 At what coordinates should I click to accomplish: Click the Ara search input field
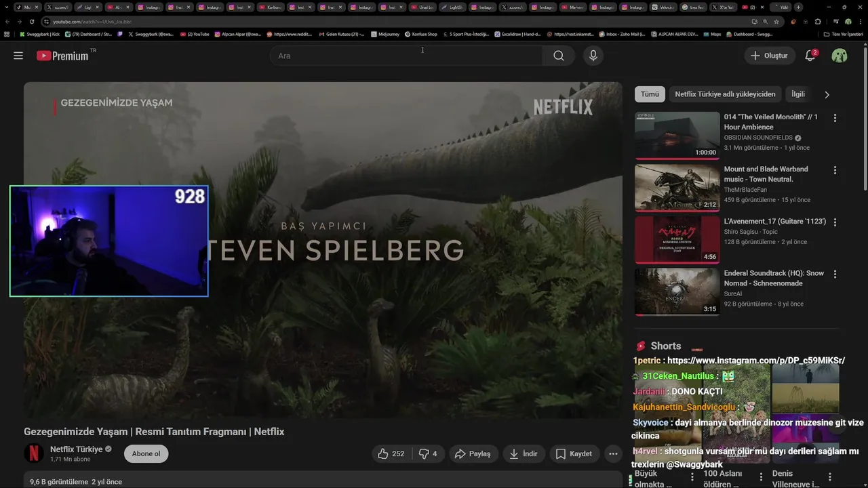pos(406,56)
